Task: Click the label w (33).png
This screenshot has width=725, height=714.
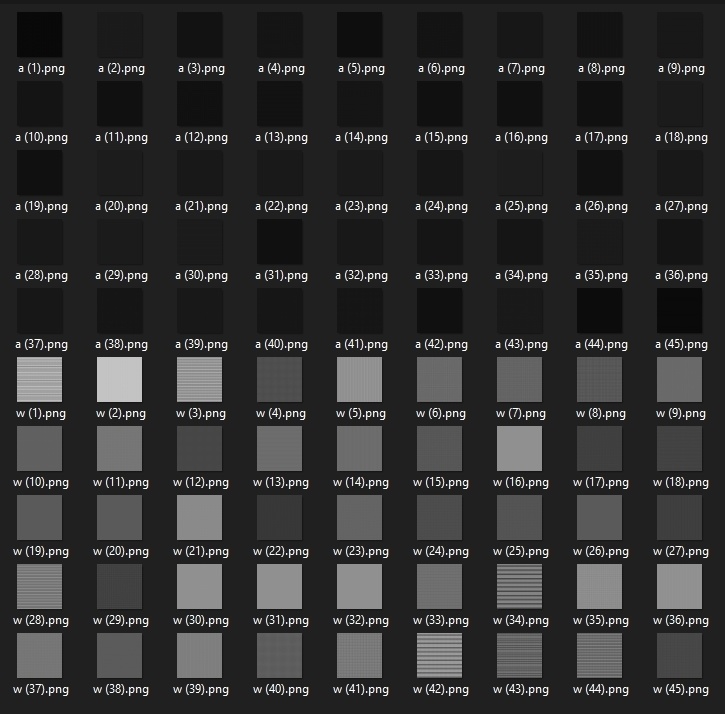Action: [x=441, y=620]
